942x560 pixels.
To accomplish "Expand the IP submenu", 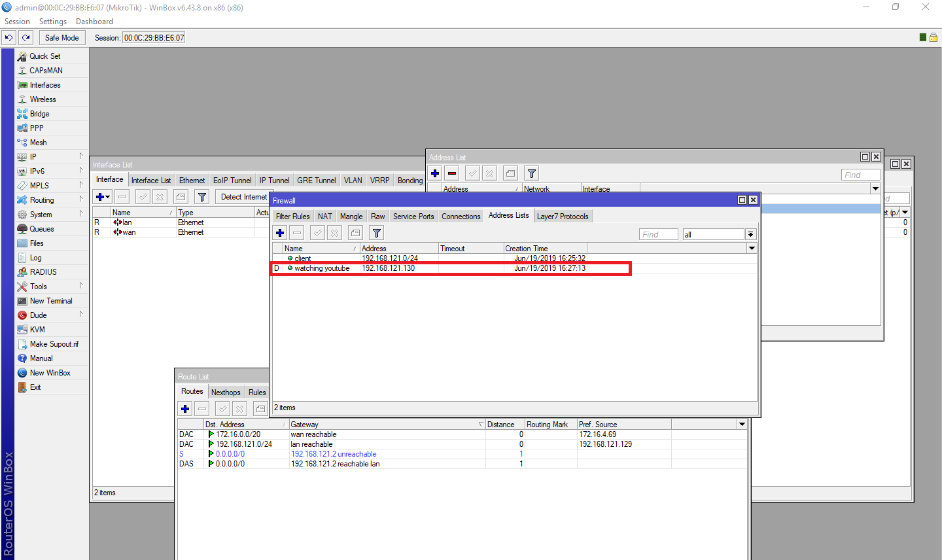I will [x=52, y=157].
